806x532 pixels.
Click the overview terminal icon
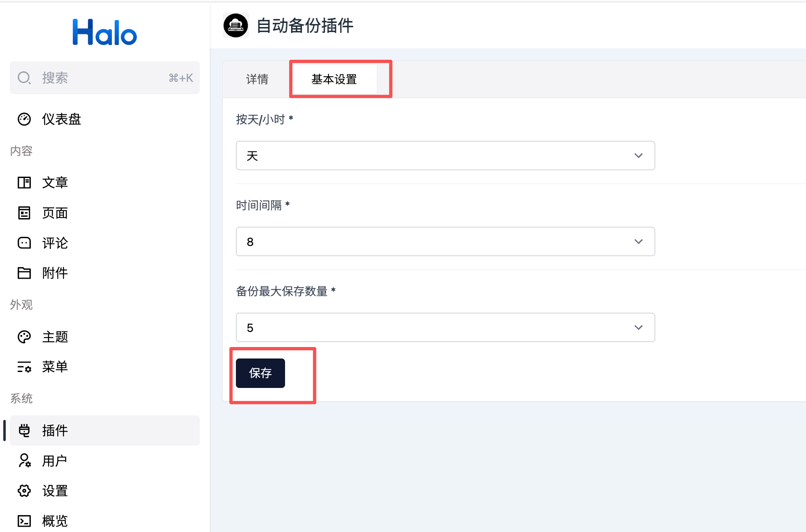click(24, 521)
